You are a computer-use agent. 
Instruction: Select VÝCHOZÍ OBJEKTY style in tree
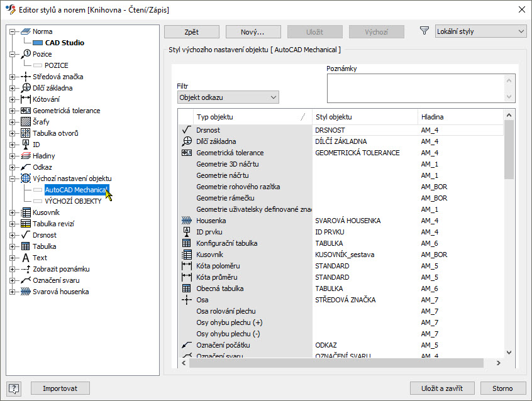(x=73, y=201)
